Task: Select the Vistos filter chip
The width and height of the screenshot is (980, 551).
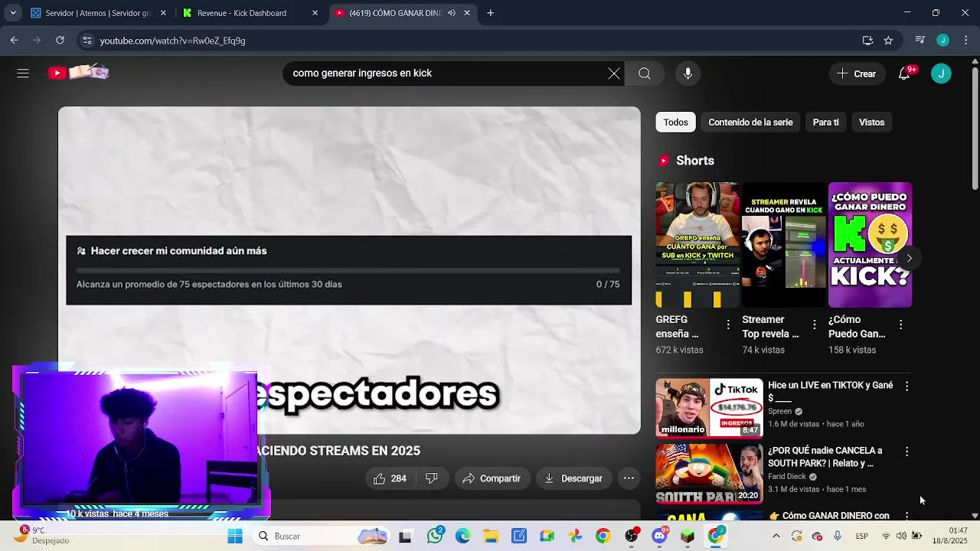Action: [871, 122]
